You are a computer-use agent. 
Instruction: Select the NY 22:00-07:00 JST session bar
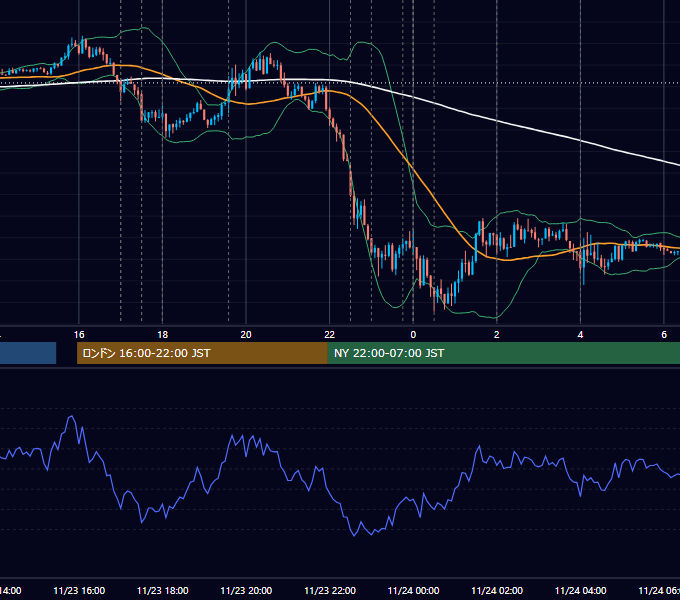503,353
